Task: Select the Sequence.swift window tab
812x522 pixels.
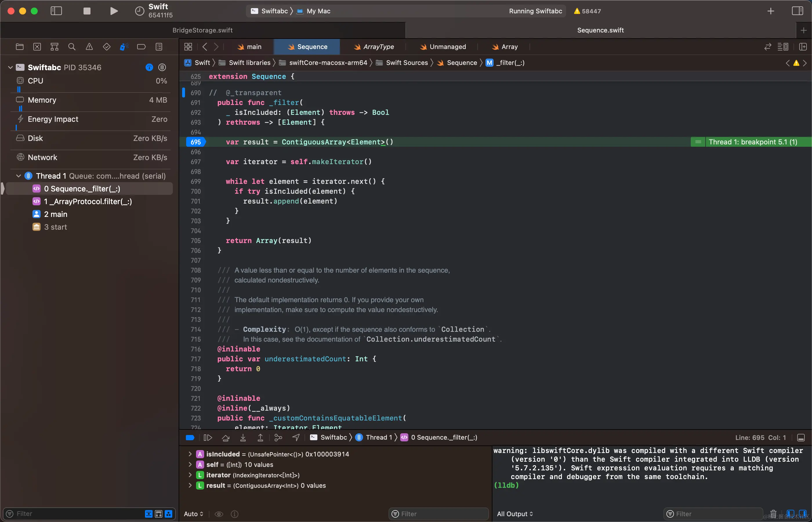Action: pyautogui.click(x=601, y=30)
